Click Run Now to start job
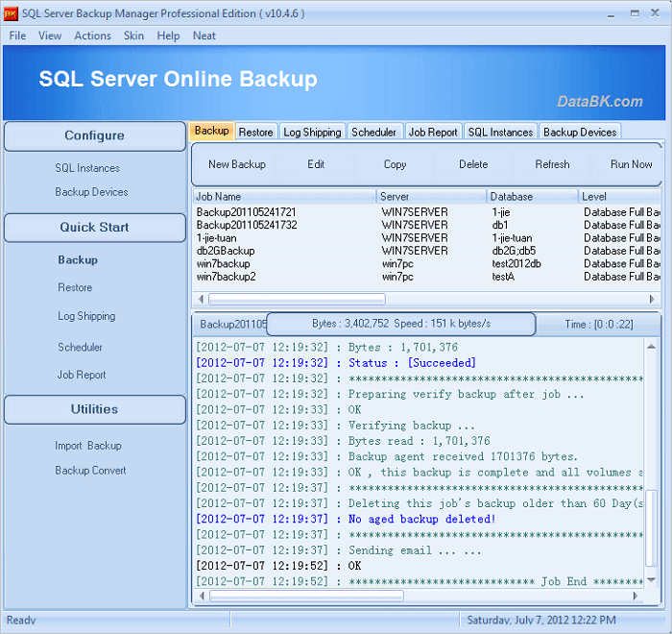Screen dimensions: 672x634 pos(631,164)
